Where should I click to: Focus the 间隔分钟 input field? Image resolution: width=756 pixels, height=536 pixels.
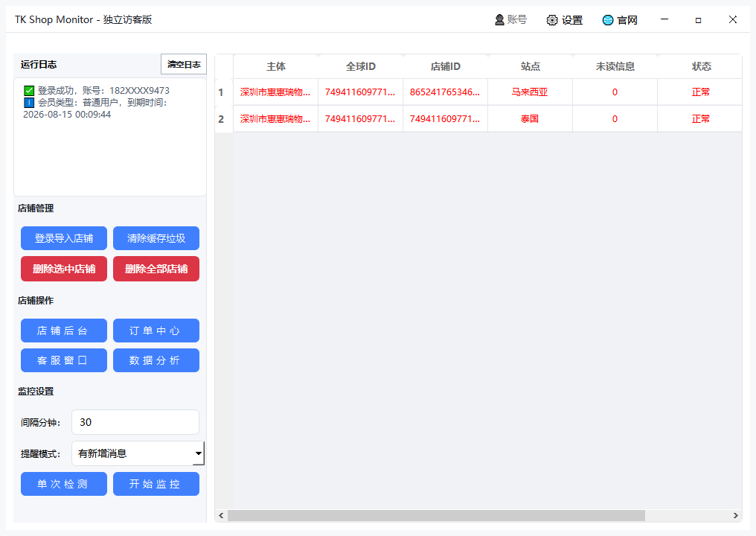pos(135,422)
